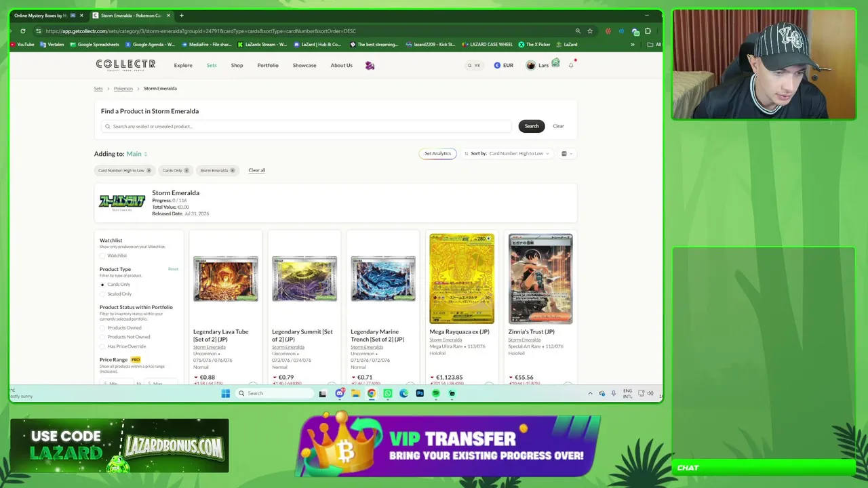The height and width of the screenshot is (488, 868).
Task: Click the Storm Emeralda set logo
Action: click(x=122, y=202)
